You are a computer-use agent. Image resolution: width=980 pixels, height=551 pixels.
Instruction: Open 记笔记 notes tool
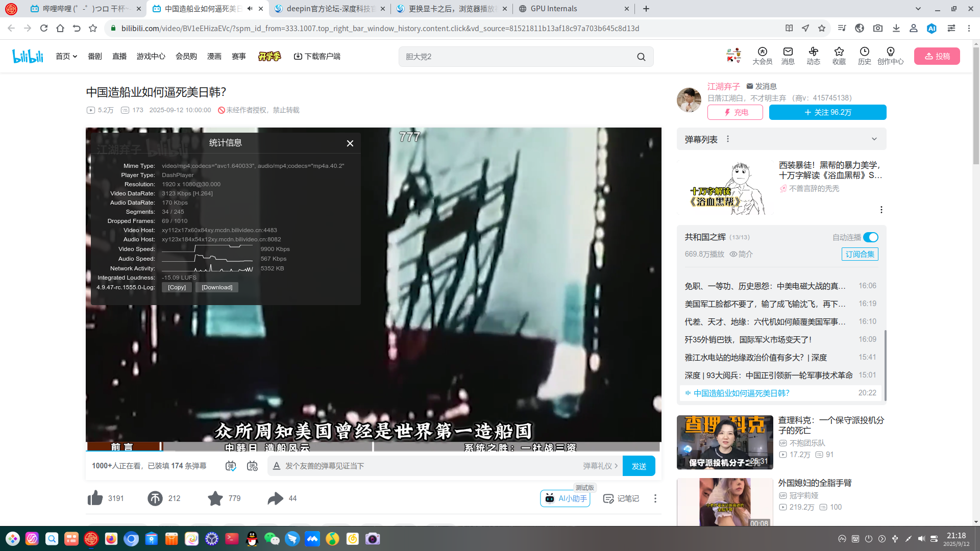621,498
